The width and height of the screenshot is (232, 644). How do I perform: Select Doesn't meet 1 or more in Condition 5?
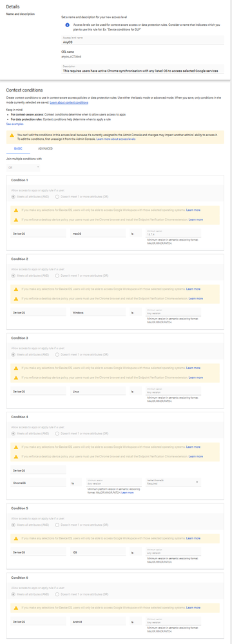(57, 525)
